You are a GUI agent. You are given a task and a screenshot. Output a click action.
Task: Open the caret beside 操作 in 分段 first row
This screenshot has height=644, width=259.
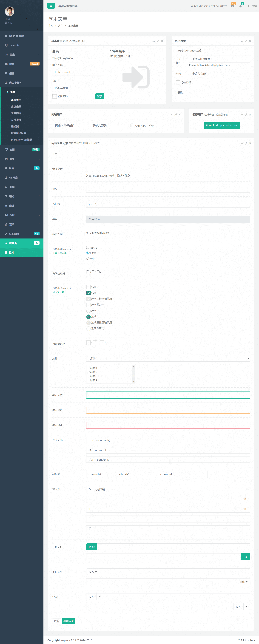(100, 597)
